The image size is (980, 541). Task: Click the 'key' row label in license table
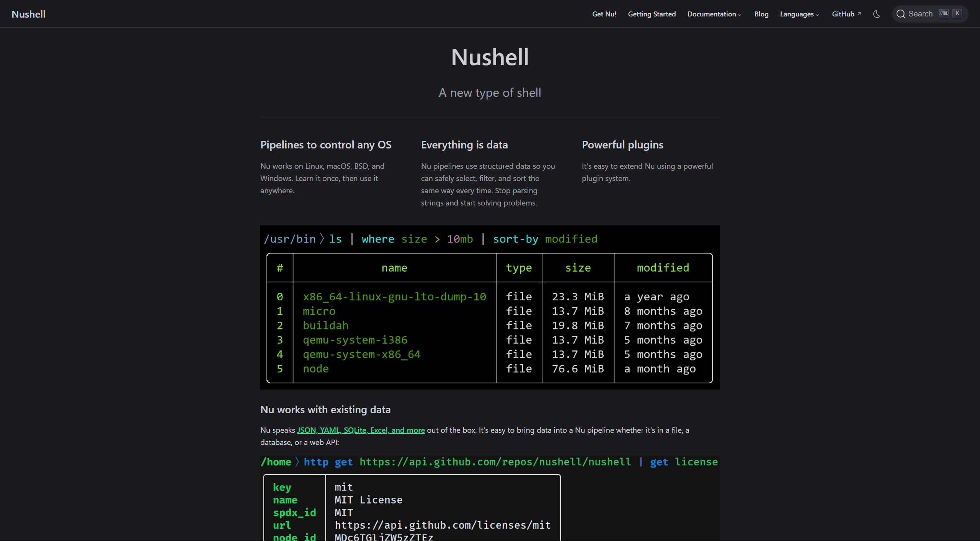coord(282,487)
